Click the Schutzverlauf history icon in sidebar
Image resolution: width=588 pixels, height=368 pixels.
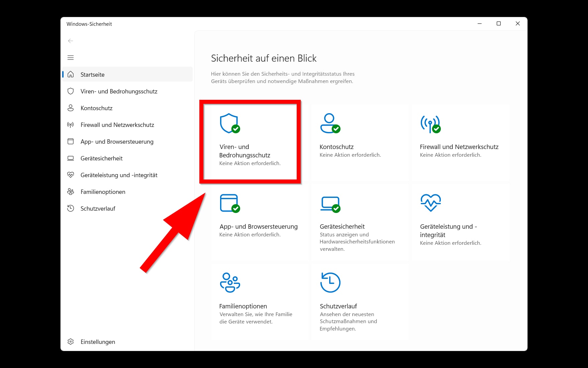tap(71, 208)
